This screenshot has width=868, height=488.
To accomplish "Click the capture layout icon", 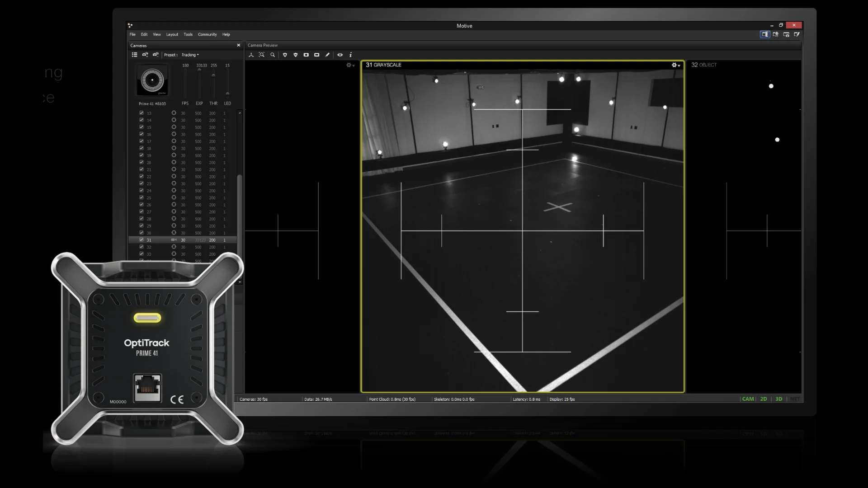I will [x=787, y=34].
